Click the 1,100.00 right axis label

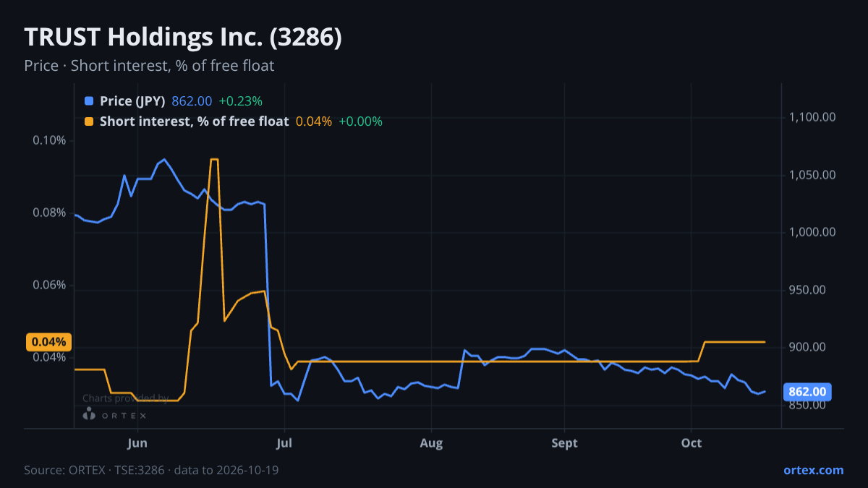pos(813,117)
